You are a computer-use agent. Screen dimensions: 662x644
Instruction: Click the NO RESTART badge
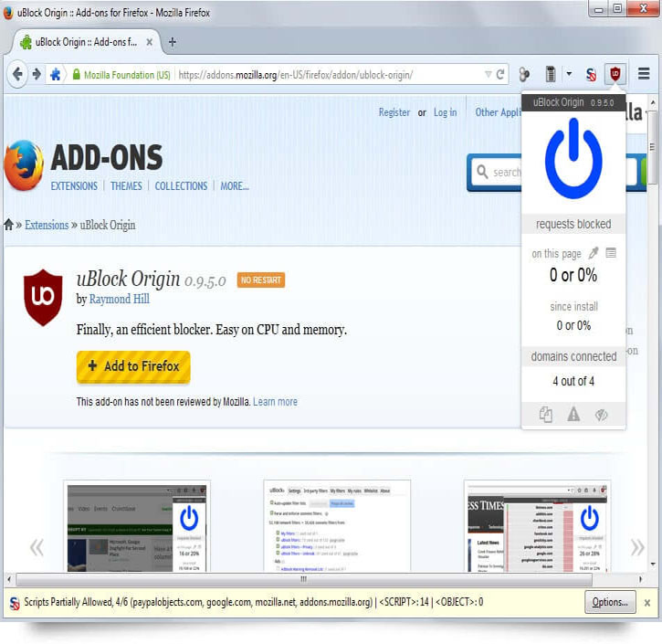261,280
